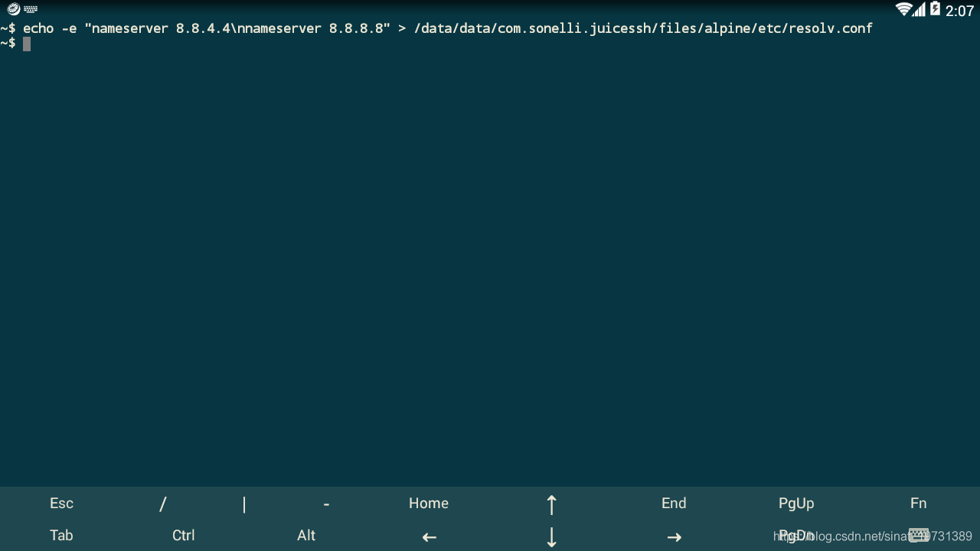Tap the slash key on keyboard bar
Screen dimensions: 980x551
(162, 504)
